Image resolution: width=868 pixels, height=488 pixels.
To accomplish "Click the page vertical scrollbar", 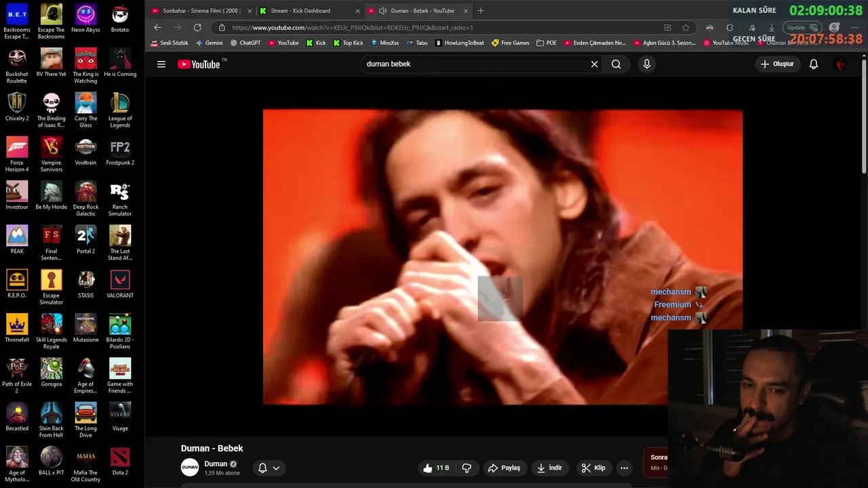I will tap(864, 115).
